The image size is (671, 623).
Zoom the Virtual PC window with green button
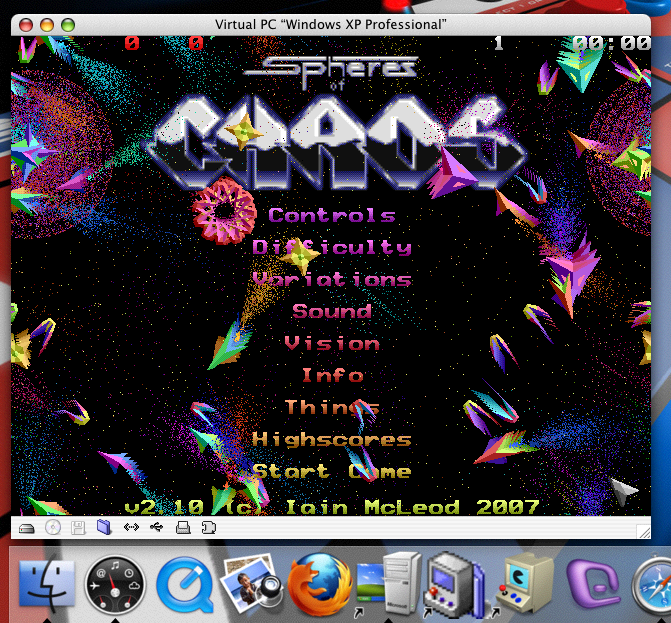(68, 25)
